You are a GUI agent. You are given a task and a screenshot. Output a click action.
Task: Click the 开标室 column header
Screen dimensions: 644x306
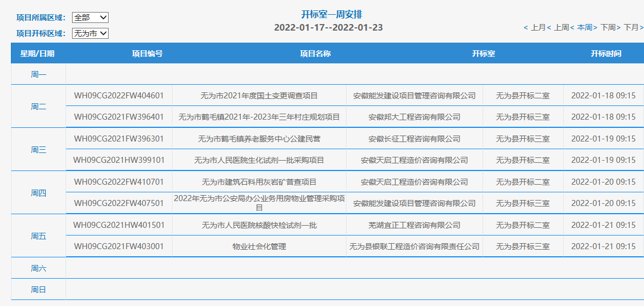(x=483, y=54)
